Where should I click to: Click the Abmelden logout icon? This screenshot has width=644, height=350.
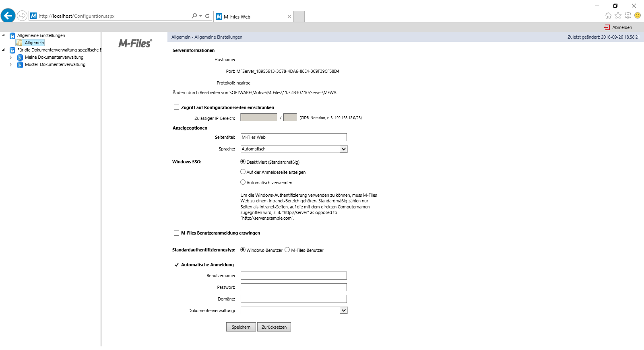[x=607, y=27]
